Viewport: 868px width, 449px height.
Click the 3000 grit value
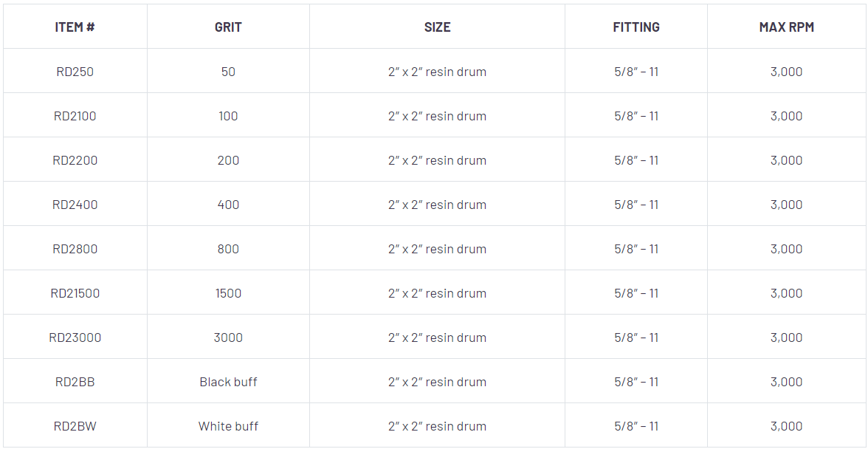click(228, 337)
